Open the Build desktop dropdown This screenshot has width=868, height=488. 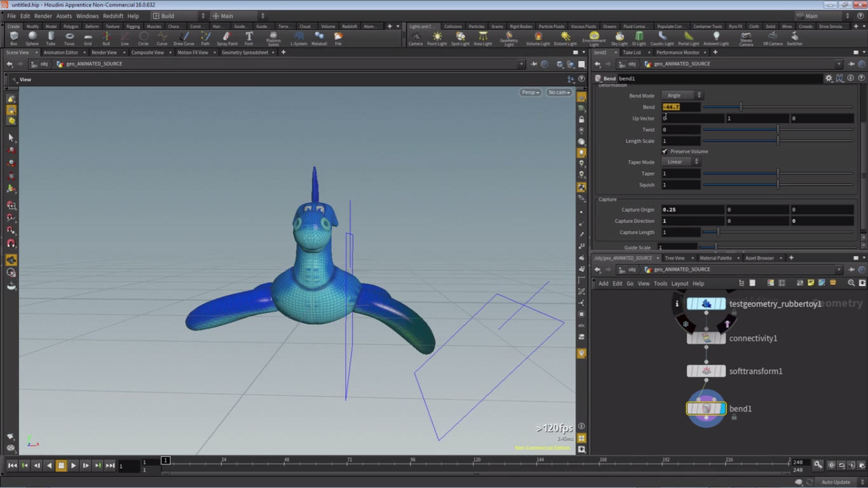tap(179, 16)
